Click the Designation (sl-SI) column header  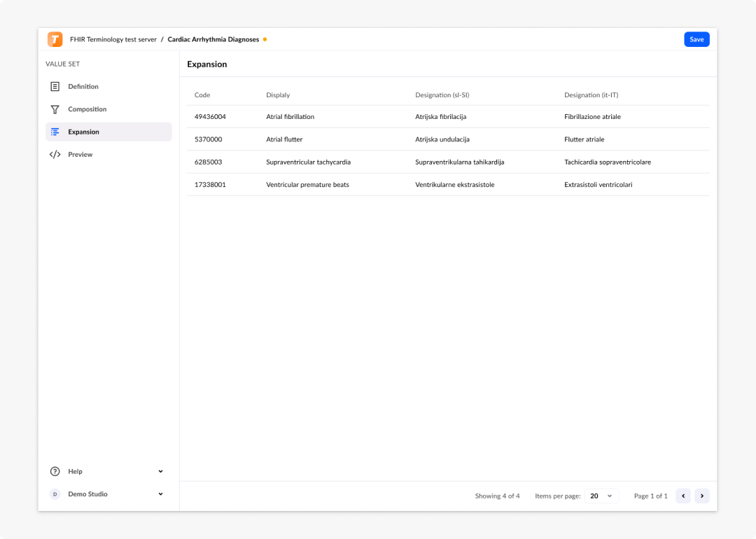[x=442, y=95]
